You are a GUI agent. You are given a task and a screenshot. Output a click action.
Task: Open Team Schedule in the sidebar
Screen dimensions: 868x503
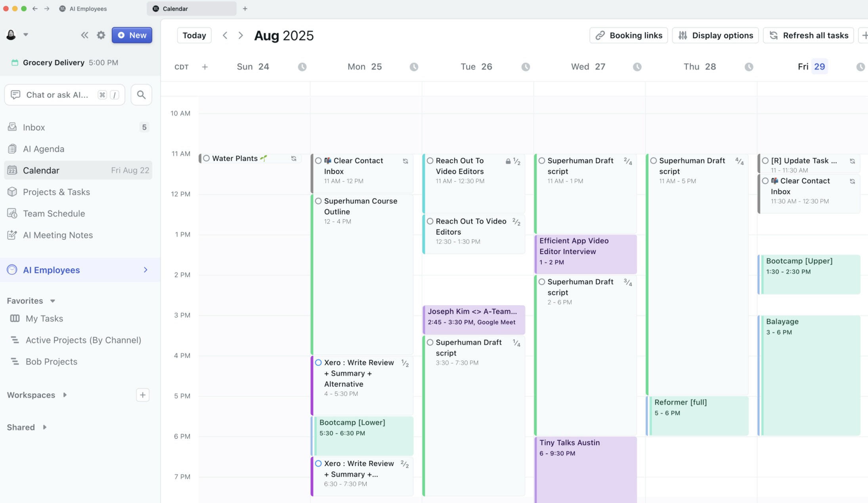tap(78, 213)
